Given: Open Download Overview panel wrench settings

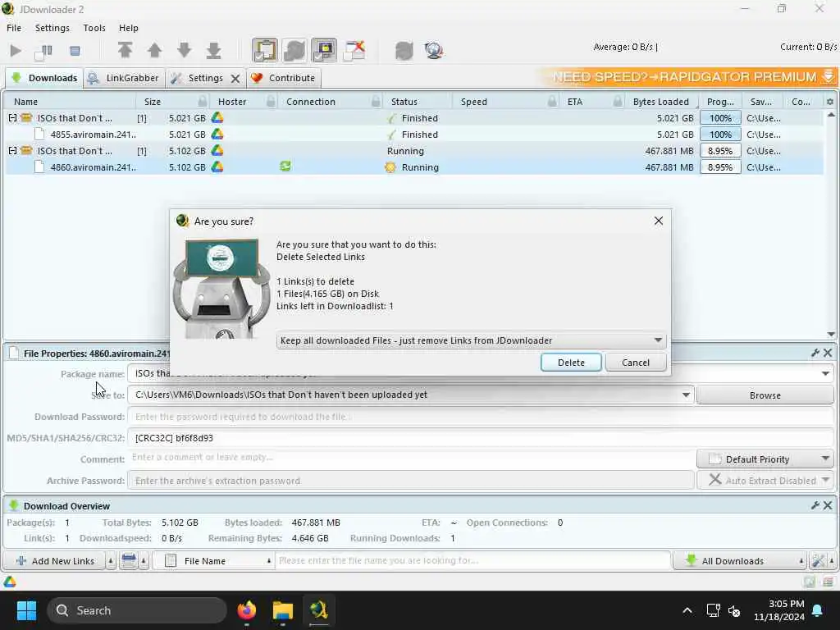Looking at the screenshot, I should [x=815, y=505].
